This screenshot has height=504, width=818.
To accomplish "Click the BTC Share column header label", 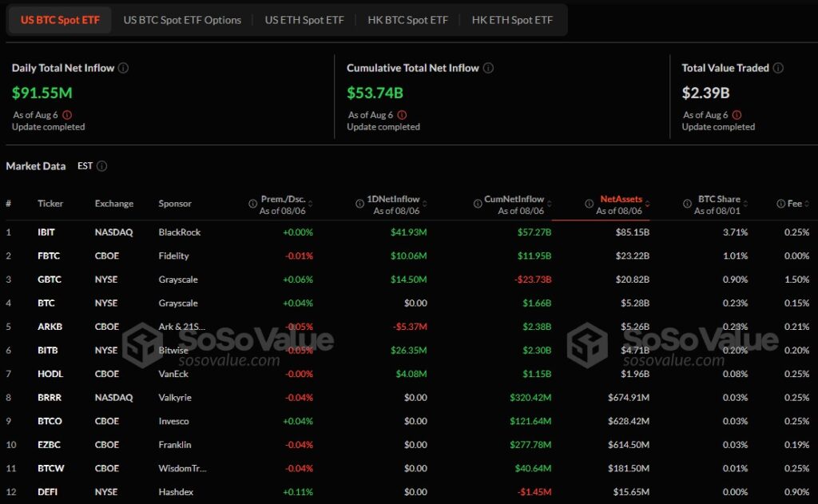I will 719,199.
